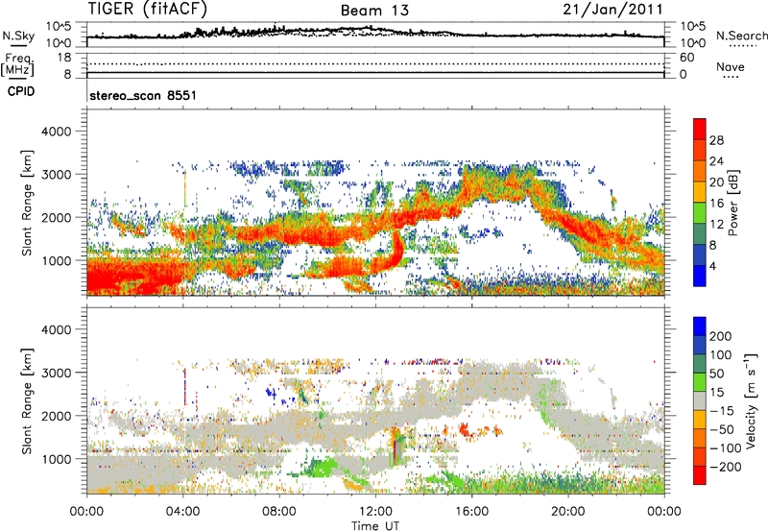Click the Slant Range label of power panel
This screenshot has width=768, height=532.
[x=27, y=203]
